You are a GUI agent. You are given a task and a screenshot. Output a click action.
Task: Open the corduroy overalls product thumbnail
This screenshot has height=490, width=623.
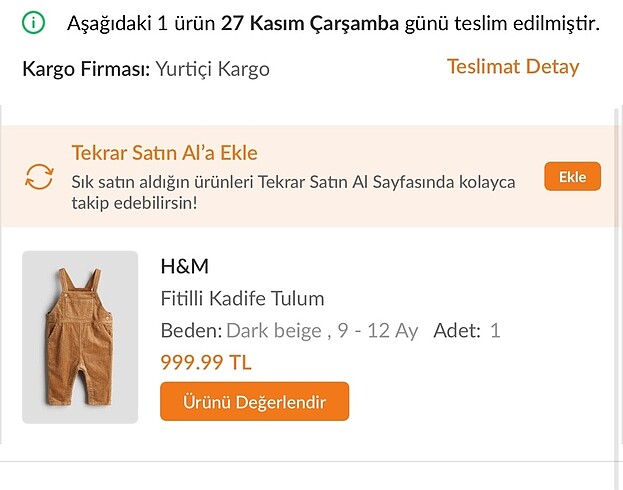click(x=80, y=337)
